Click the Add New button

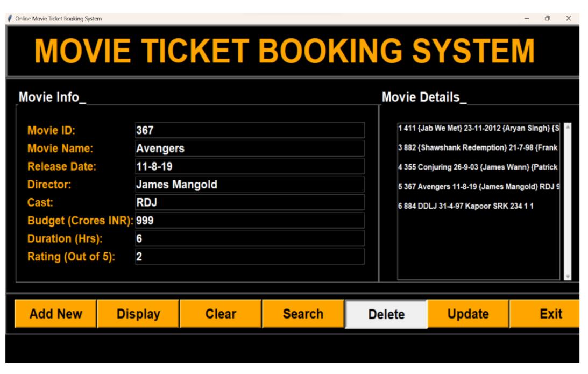click(55, 314)
